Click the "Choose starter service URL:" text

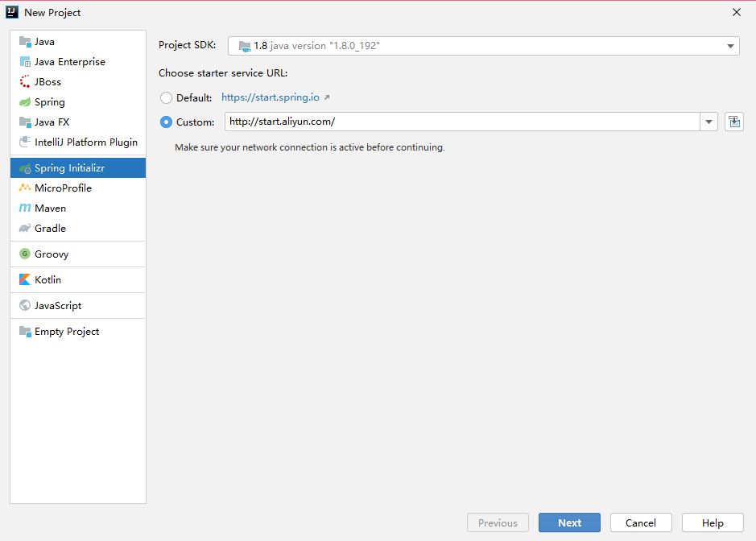coord(223,72)
